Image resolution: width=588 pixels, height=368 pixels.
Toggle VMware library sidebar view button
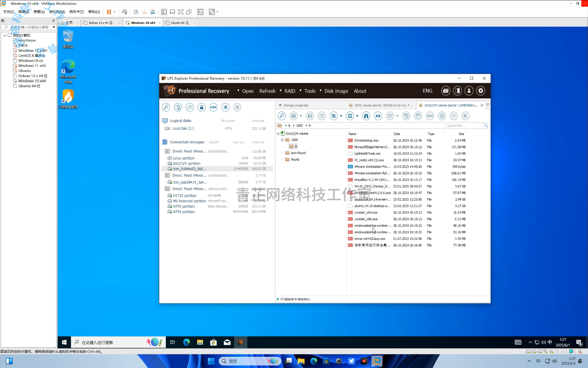point(164,12)
